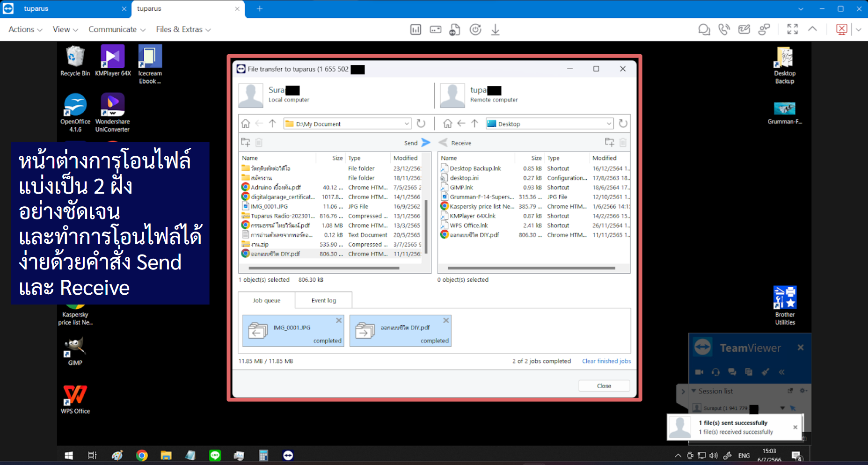Screen dimensions: 868x465
Task: Refresh the local computer file list
Action: coord(421,124)
